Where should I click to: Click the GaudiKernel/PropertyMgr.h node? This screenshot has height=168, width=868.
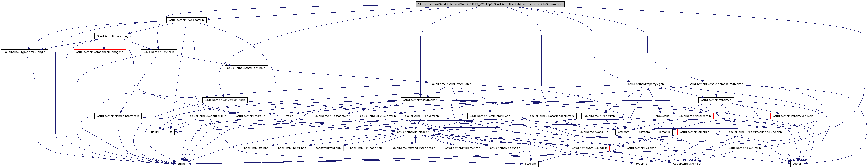click(x=646, y=84)
